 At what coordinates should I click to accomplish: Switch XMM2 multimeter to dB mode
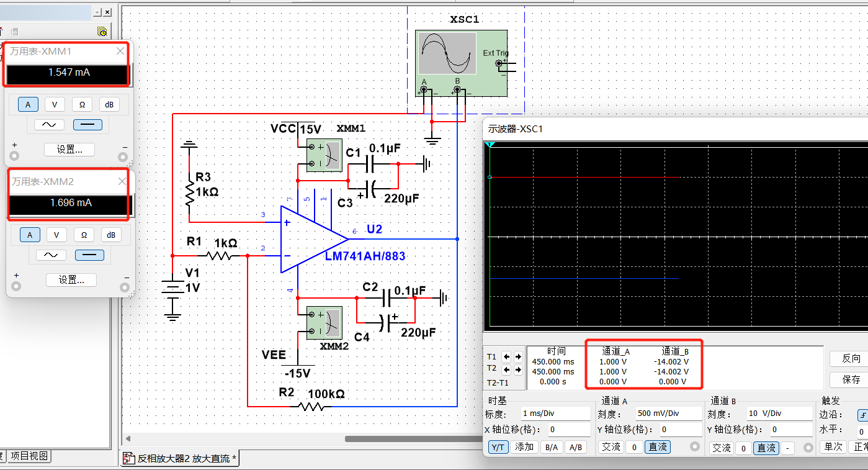(111, 235)
